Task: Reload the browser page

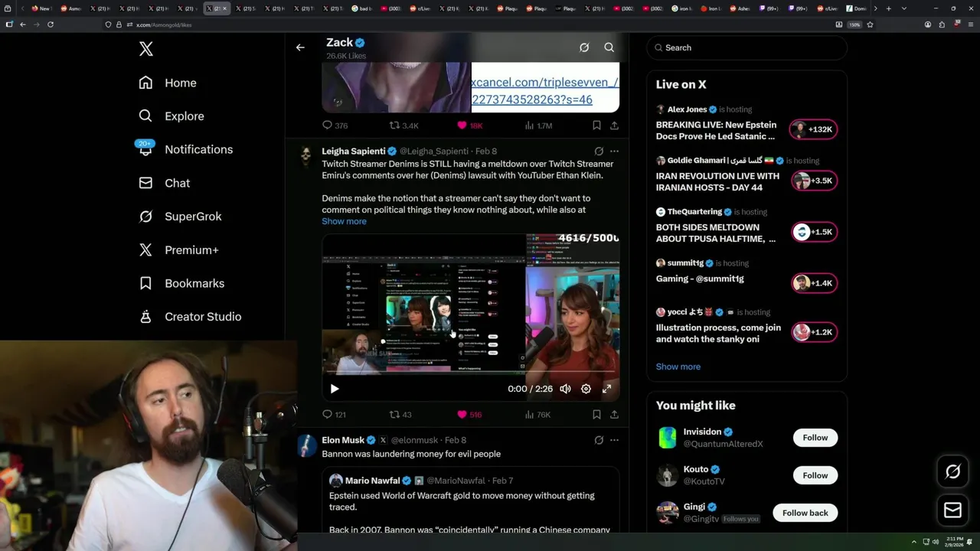Action: coord(51,24)
